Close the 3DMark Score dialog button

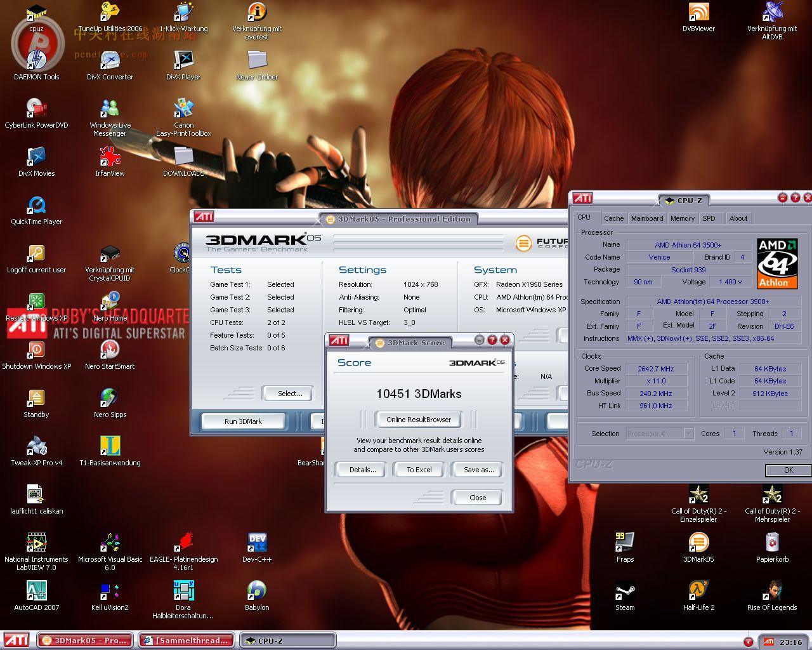[x=478, y=498]
